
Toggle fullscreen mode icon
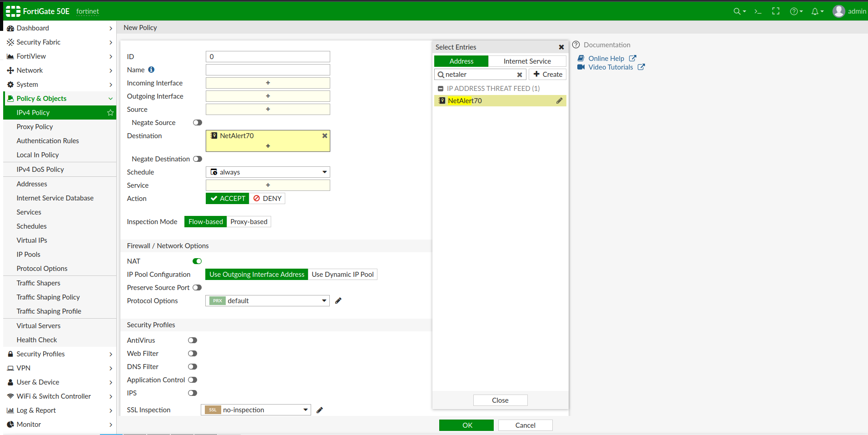[776, 11]
